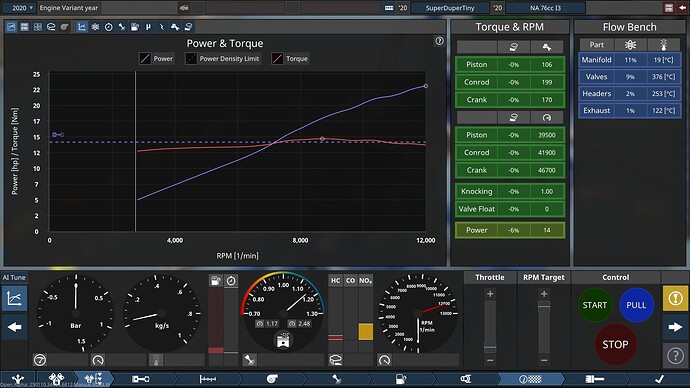Select the snowflake cooling graph icon
Screen dimensions: 690x388
pos(95,27)
